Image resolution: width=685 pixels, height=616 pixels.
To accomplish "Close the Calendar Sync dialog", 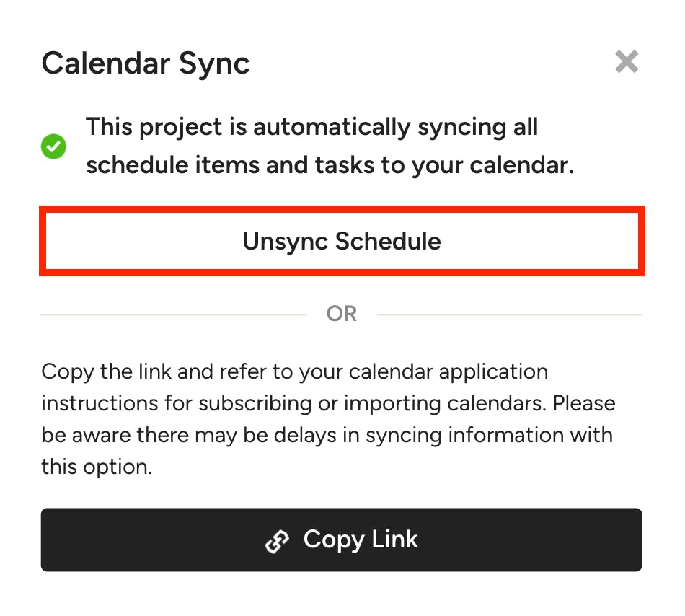I will pyautogui.click(x=627, y=62).
